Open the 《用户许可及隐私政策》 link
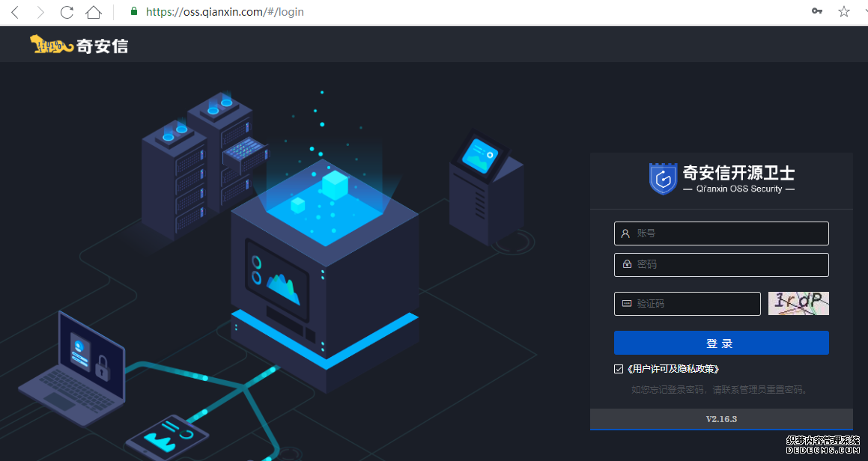The height and width of the screenshot is (461, 868). click(x=673, y=369)
